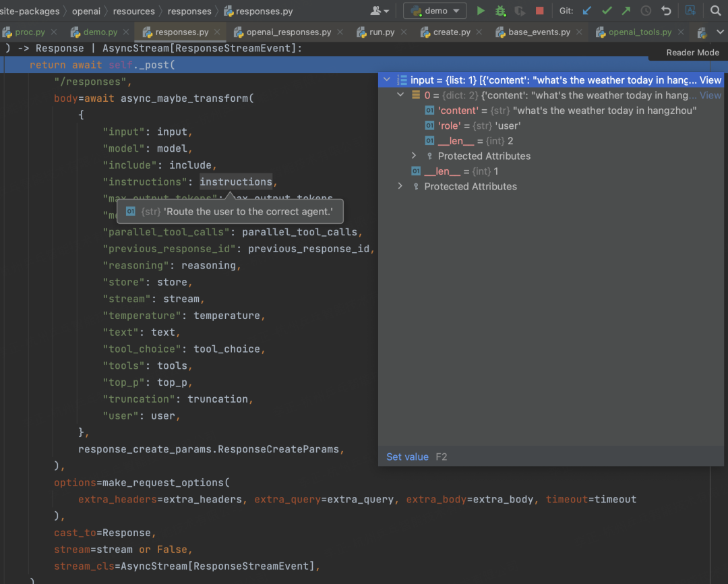Collapse the input list variable node
This screenshot has width=728, height=584.
pos(386,80)
